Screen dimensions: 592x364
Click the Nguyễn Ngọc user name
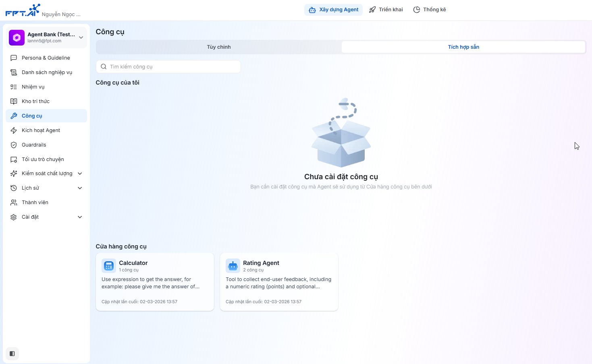coord(61,14)
